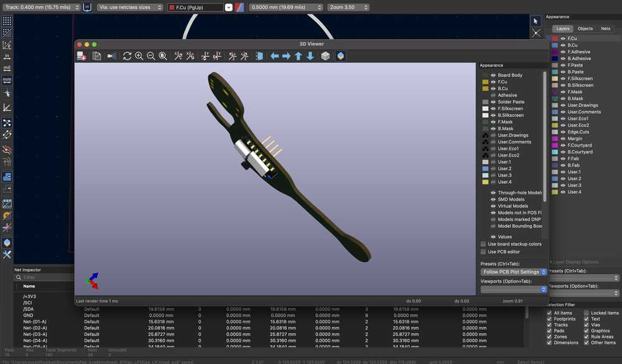Open Presets dropdown in PCB Appearance panel

(583, 278)
